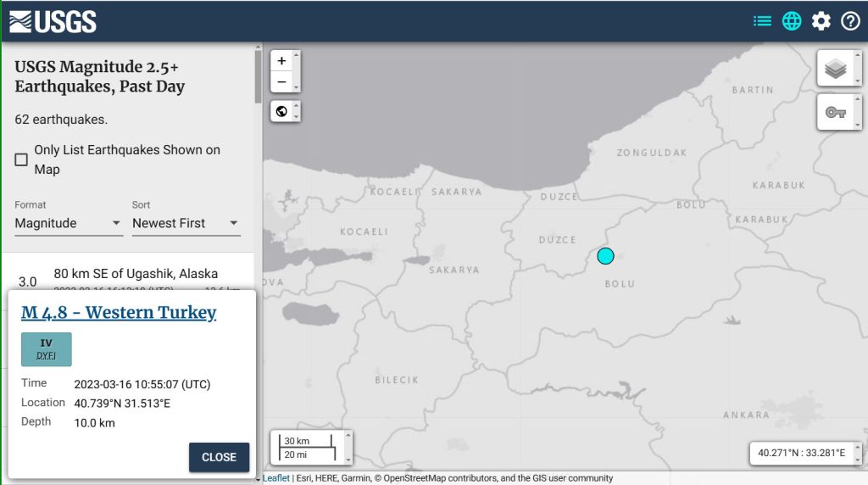Open the help question mark icon
Screen dimensions: 868x485
coord(850,21)
